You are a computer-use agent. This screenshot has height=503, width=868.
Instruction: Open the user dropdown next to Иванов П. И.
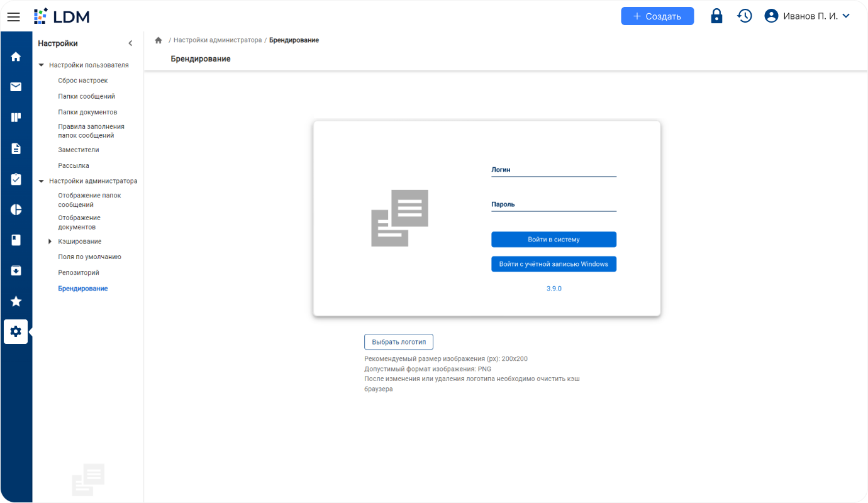coord(845,16)
